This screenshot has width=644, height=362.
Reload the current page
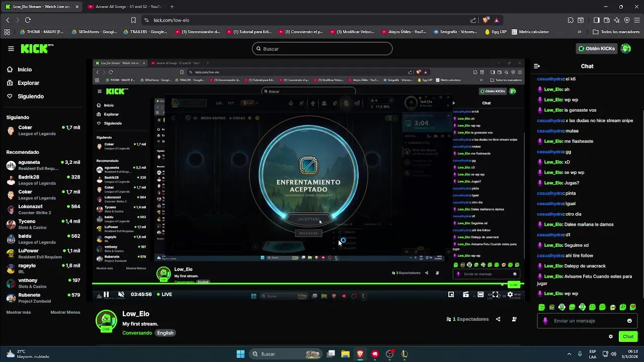coord(28,20)
